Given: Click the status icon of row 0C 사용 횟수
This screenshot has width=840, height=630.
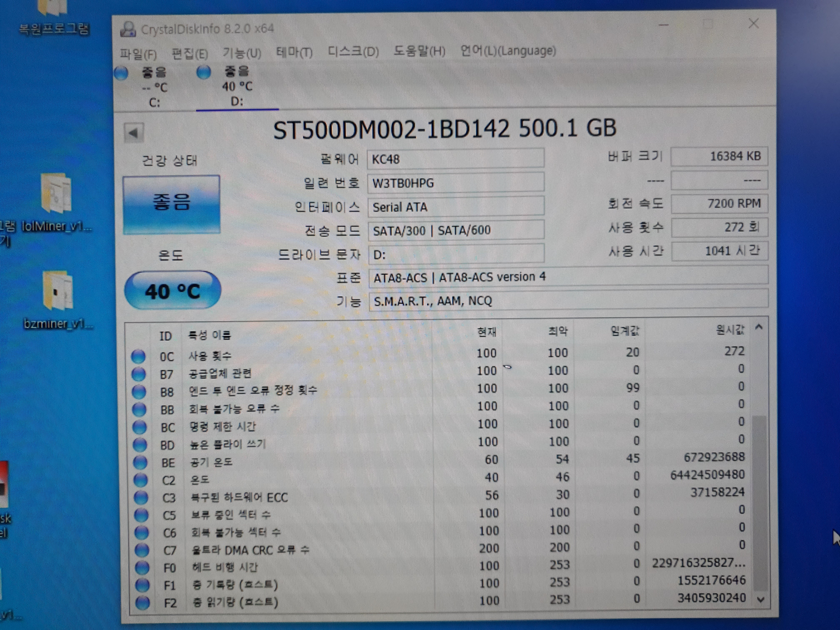Looking at the screenshot, I should point(138,357).
